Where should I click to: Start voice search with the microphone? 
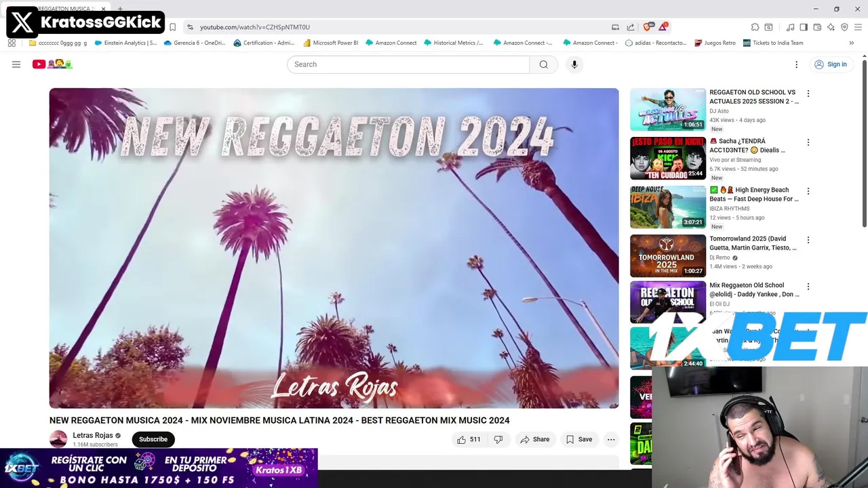(574, 64)
